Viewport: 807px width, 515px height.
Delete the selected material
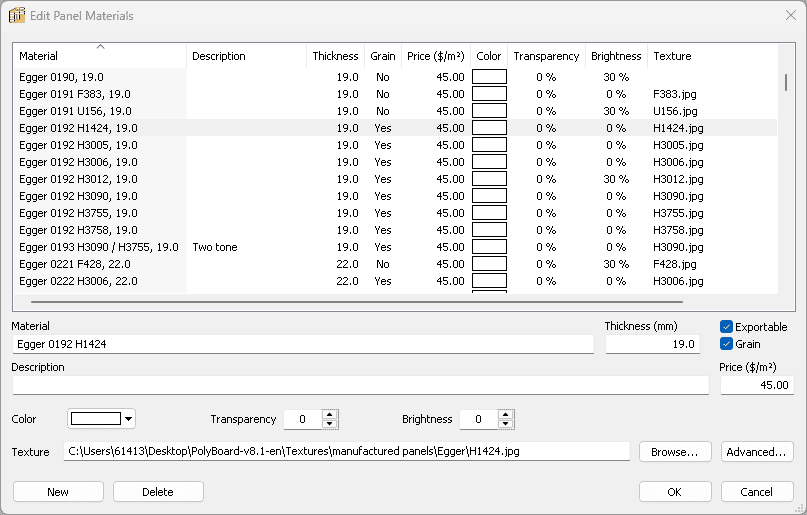pos(158,492)
